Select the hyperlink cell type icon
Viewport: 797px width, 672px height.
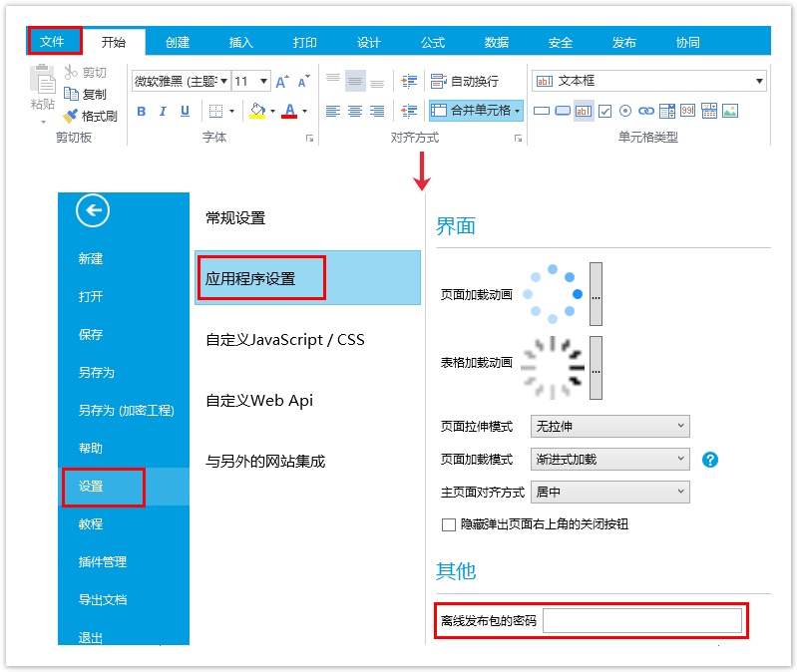tap(646, 111)
